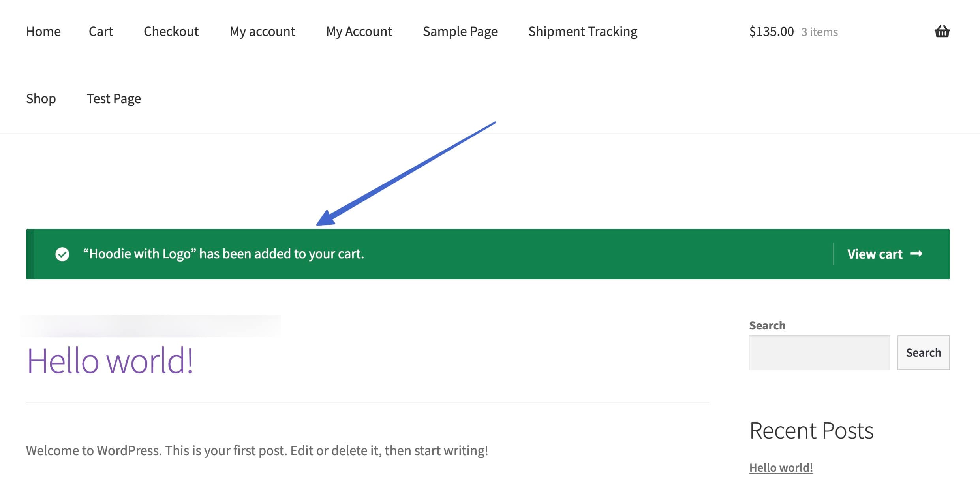
Task: Visit the Sample Page
Action: point(460,31)
